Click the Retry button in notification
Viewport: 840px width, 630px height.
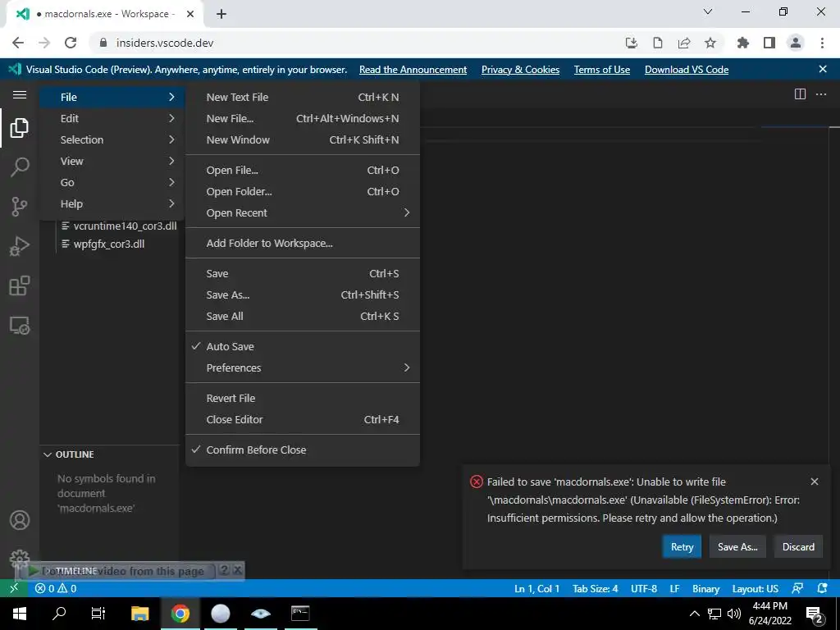click(x=682, y=547)
